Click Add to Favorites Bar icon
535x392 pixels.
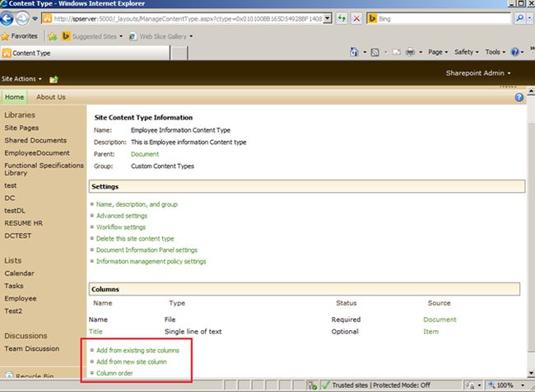pos(52,36)
